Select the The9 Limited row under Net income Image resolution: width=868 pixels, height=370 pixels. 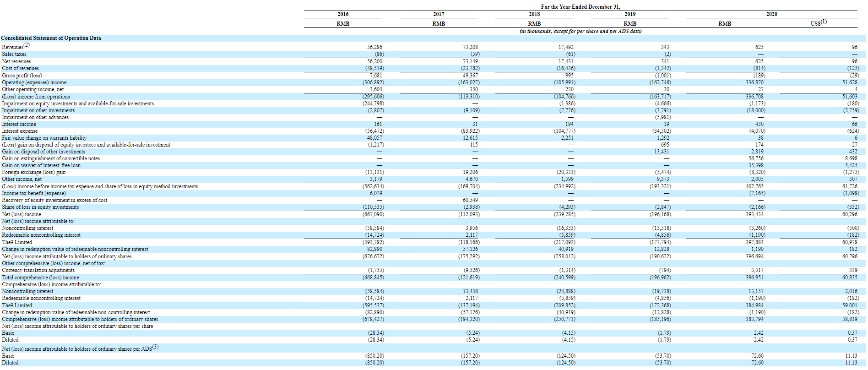point(434,242)
